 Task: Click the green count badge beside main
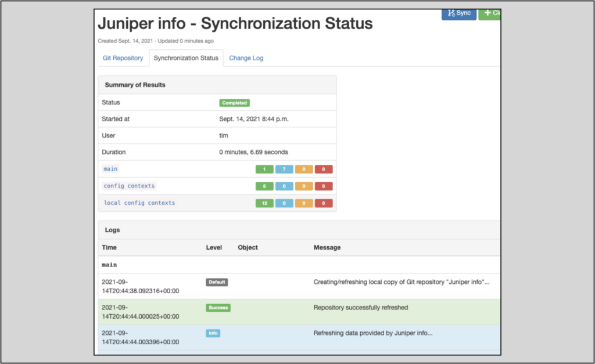point(264,169)
